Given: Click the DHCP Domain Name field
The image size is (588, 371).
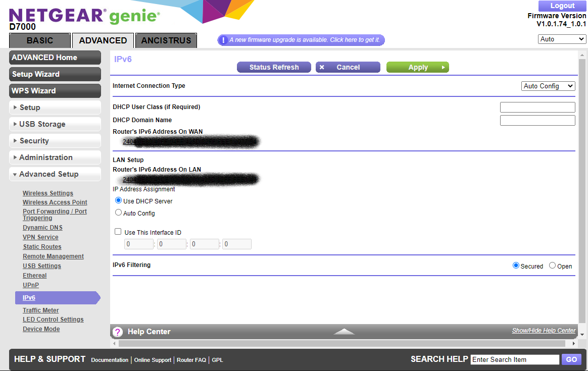Looking at the screenshot, I should (537, 120).
